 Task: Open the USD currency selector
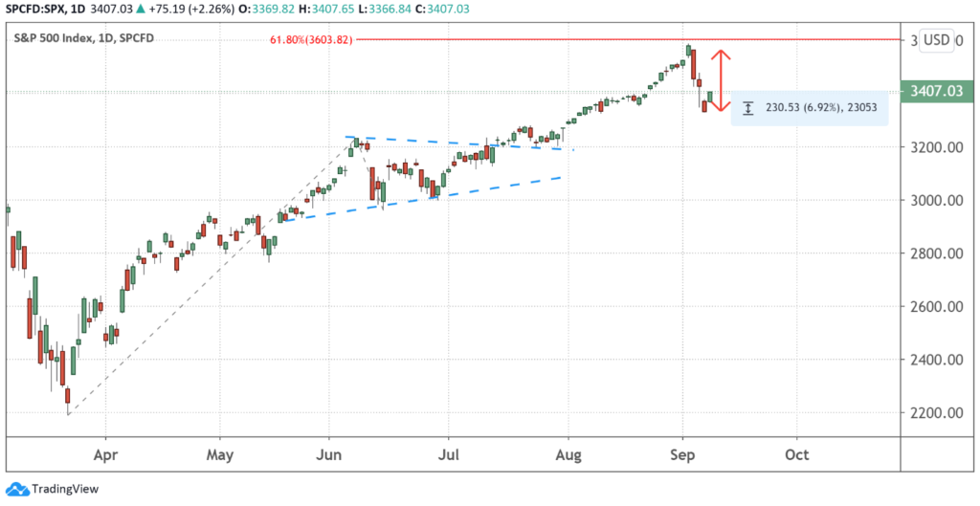(938, 40)
